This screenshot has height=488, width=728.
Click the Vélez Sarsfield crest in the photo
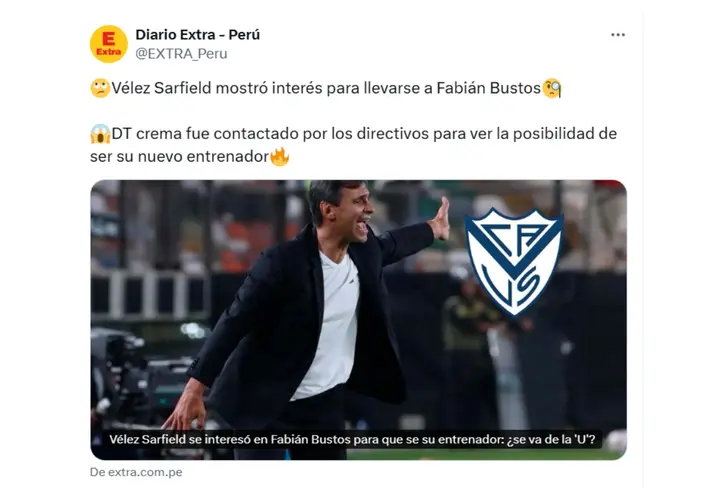point(514,262)
